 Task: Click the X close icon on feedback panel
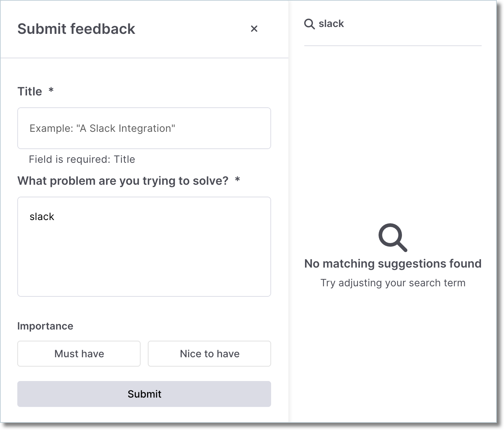click(x=254, y=28)
